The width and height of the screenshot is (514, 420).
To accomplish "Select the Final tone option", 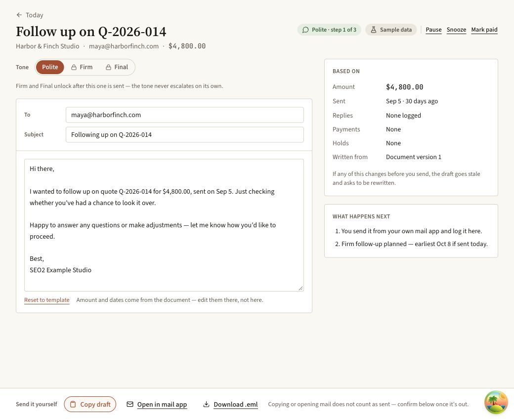I will pos(117,67).
